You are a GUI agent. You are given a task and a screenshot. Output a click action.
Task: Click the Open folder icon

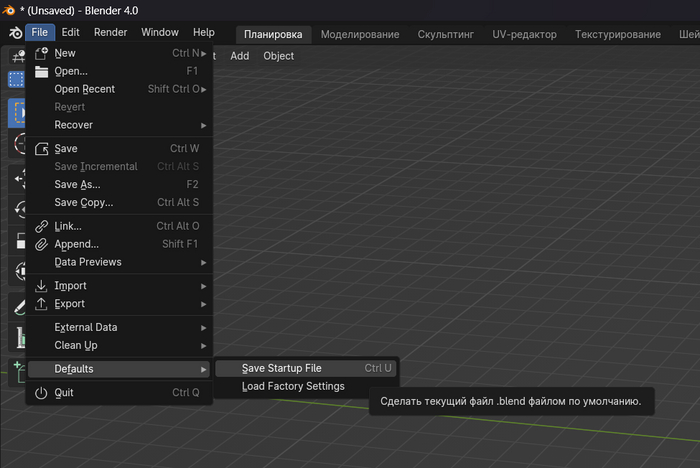(41, 71)
